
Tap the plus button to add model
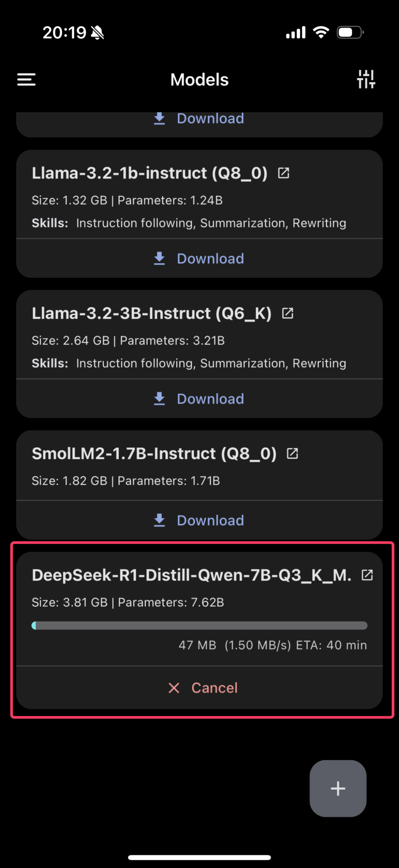pos(338,788)
